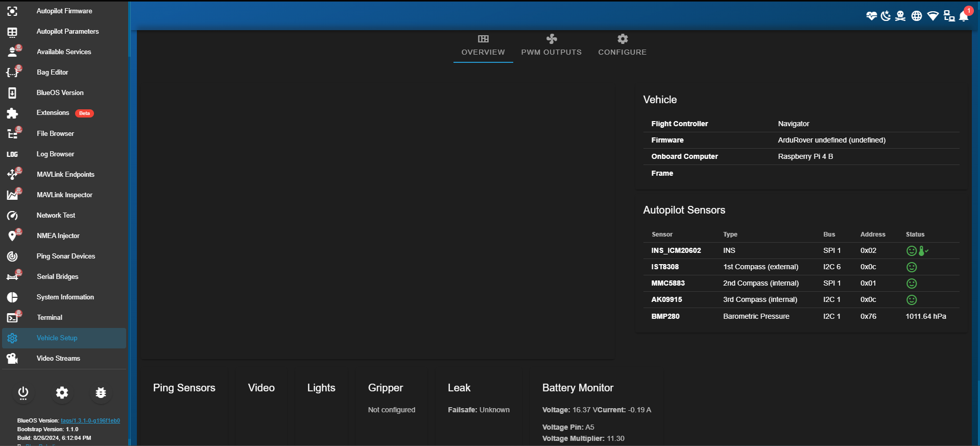Click the 'Navigator' flight controller value
Viewport: 980px width, 446px height.
pos(794,124)
